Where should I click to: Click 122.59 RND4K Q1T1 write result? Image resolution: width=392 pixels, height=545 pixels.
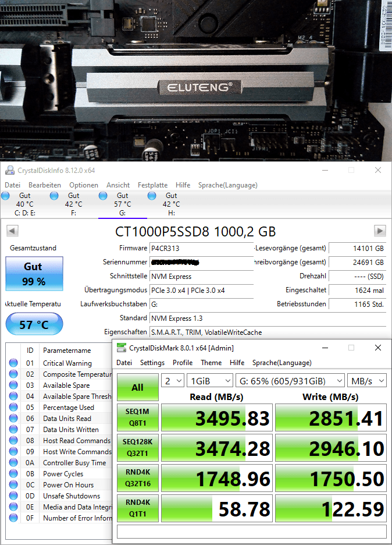pos(331,508)
